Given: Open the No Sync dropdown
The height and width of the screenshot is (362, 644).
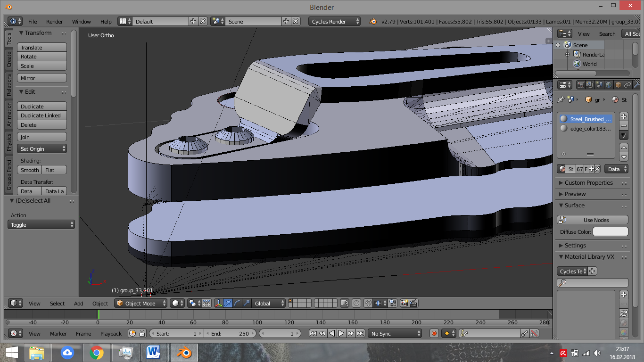Looking at the screenshot, I should tap(395, 333).
